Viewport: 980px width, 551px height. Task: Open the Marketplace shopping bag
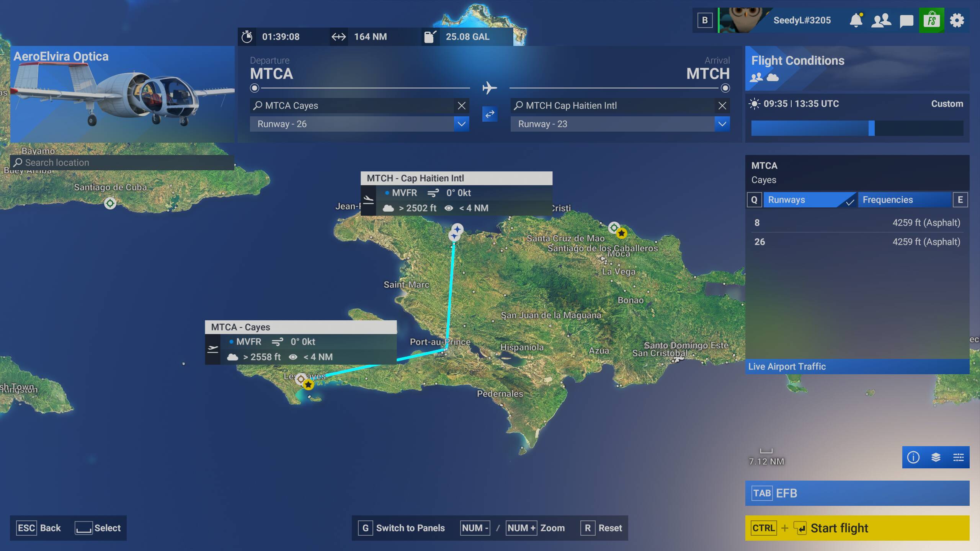click(931, 20)
